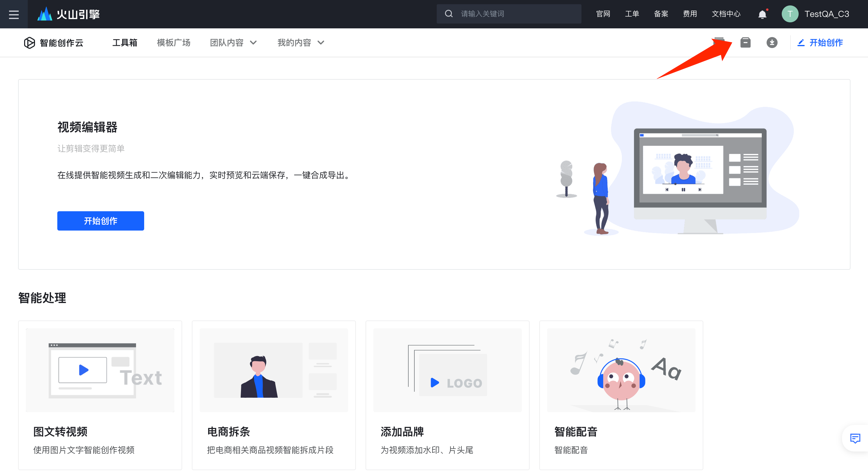Open the 我的内容 menu label
This screenshot has height=475, width=868.
click(x=294, y=43)
